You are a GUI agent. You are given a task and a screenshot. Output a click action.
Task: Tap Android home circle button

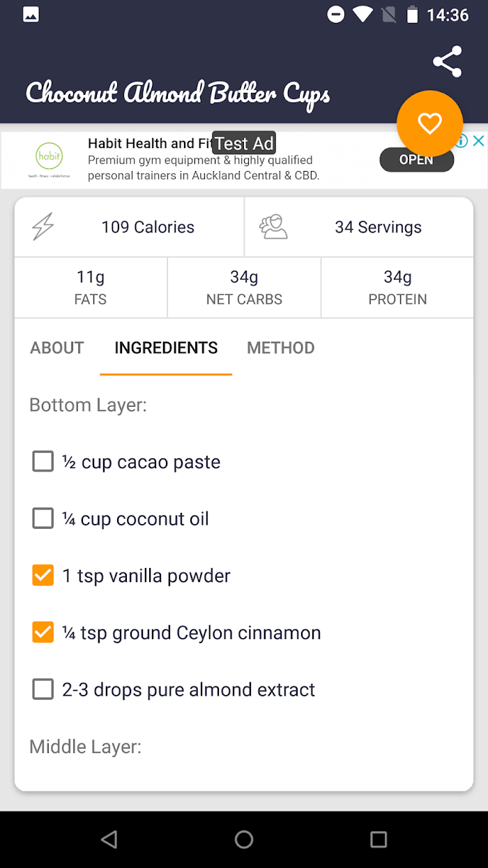click(x=244, y=839)
